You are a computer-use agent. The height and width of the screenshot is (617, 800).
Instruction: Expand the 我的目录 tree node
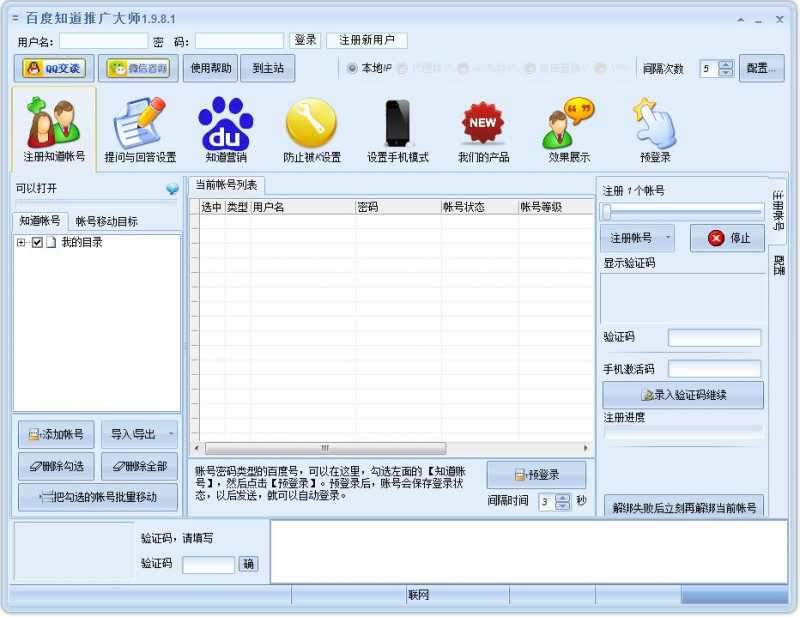click(21, 243)
